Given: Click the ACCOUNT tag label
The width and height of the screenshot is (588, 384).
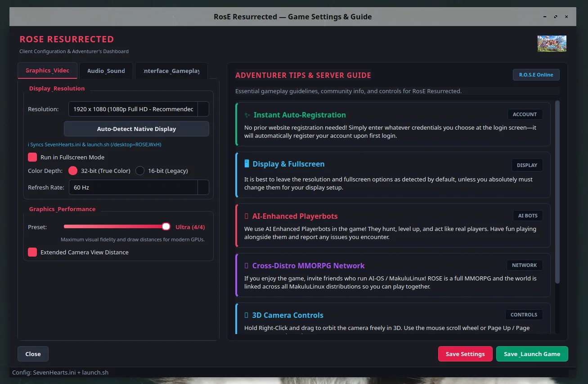Looking at the screenshot, I should 525,114.
